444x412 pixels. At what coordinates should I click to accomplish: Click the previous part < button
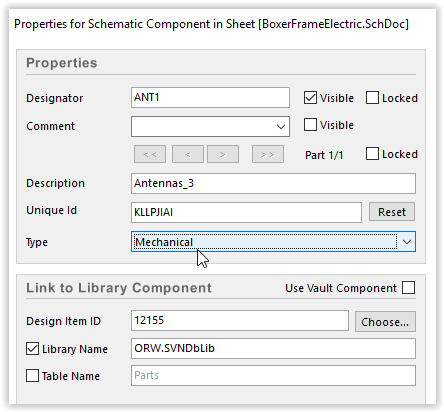pos(188,154)
